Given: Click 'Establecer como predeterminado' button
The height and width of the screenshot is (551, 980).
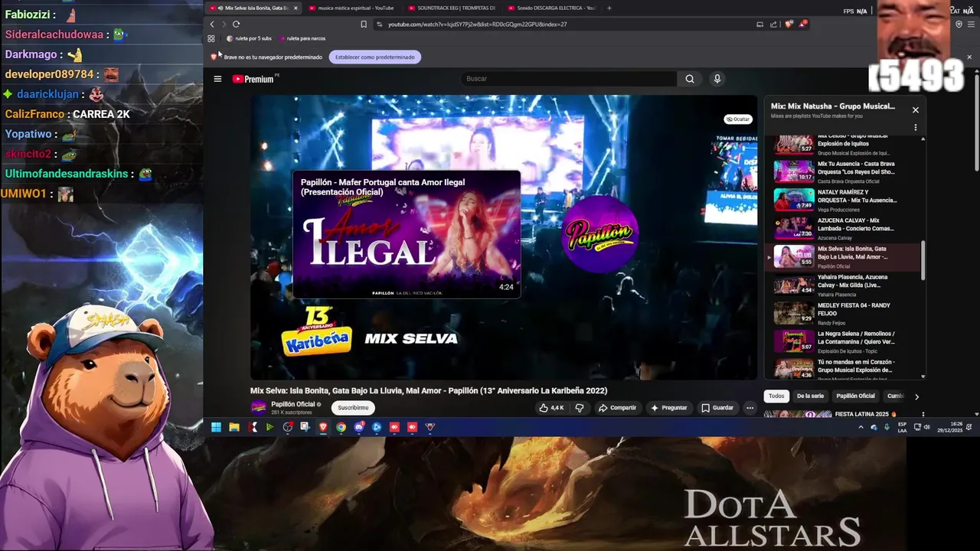Looking at the screenshot, I should pyautogui.click(x=374, y=57).
